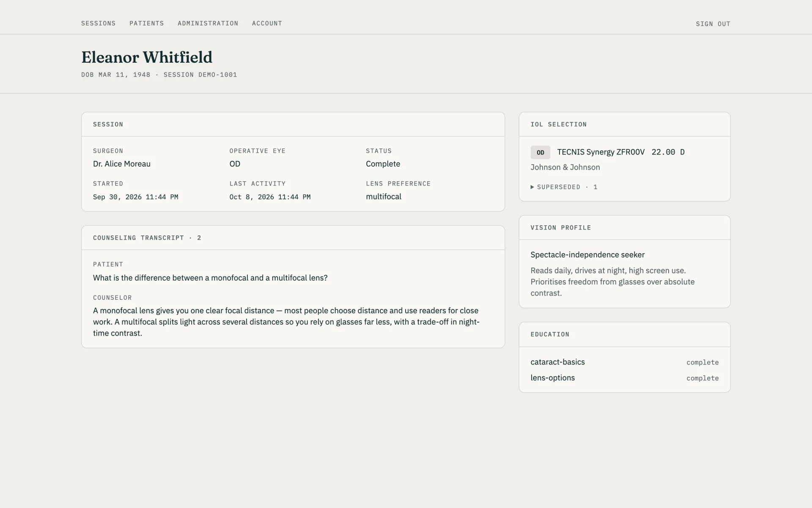Image resolution: width=812 pixels, height=508 pixels.
Task: Click the complete status beside cataract-basics
Action: (x=702, y=362)
